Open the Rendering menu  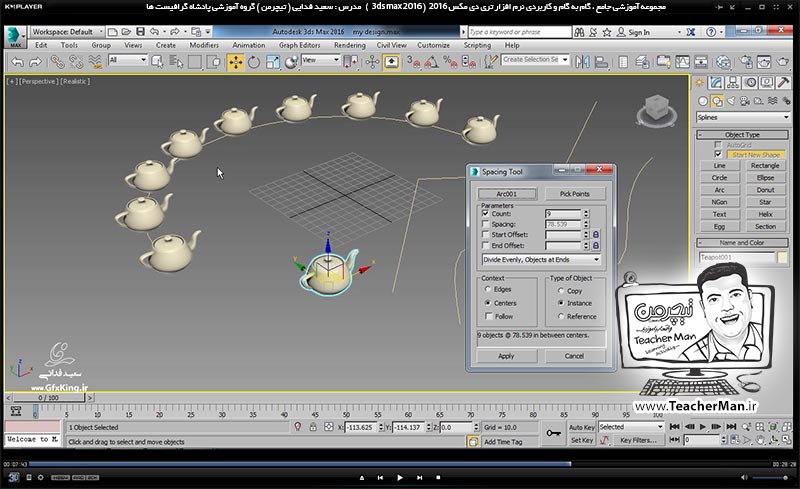pos(349,45)
